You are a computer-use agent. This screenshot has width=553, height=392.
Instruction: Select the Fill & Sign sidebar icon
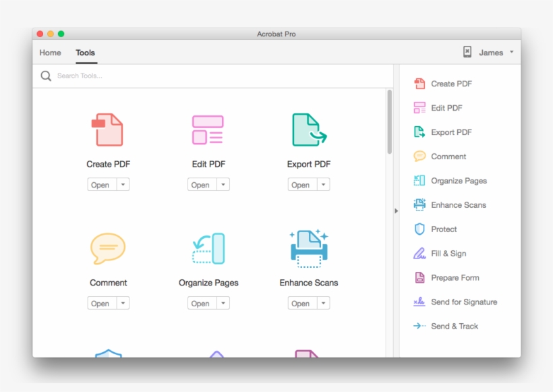[419, 254]
